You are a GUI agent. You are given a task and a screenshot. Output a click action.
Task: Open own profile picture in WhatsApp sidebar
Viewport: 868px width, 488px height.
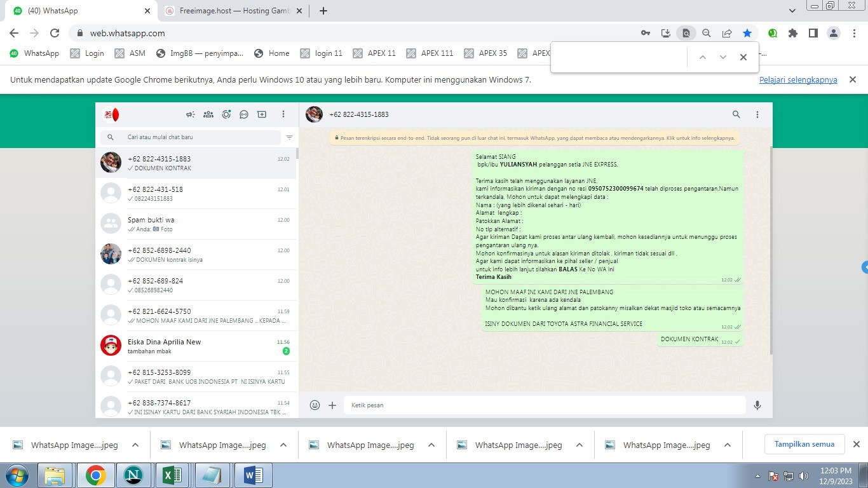tap(111, 114)
